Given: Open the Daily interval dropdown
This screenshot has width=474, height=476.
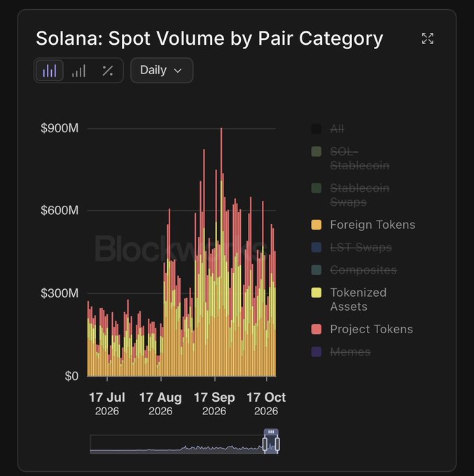Looking at the screenshot, I should tap(162, 71).
